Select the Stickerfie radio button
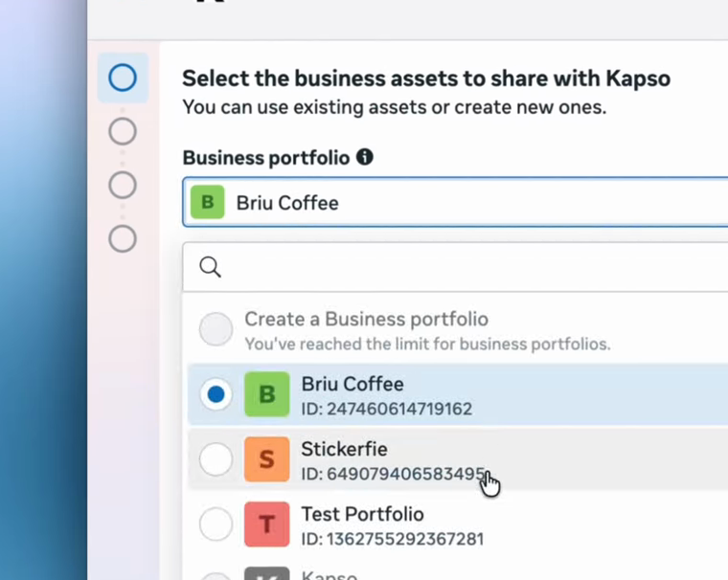The height and width of the screenshot is (580, 728). [x=216, y=459]
